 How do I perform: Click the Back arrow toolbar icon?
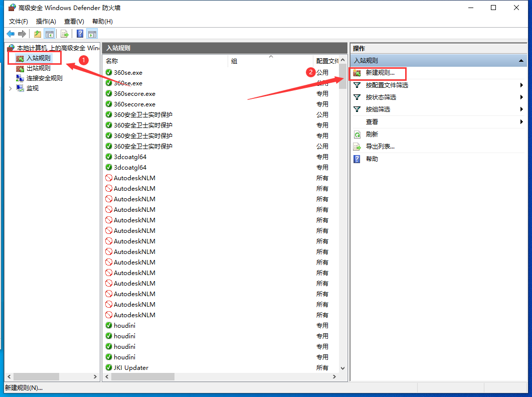coord(11,34)
